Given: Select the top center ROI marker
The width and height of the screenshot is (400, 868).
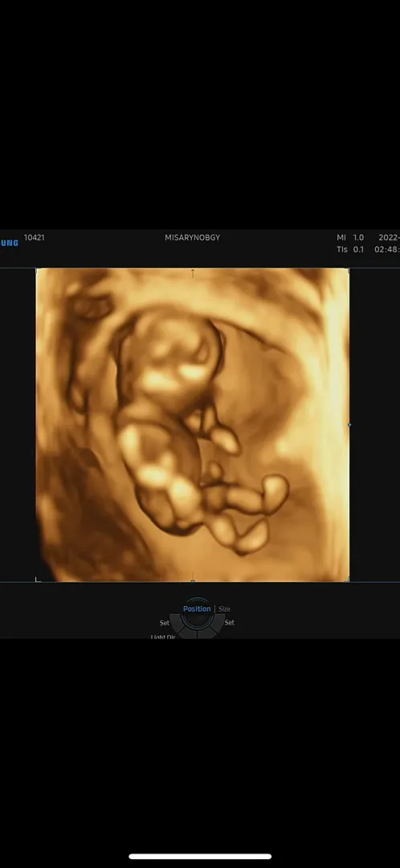Looking at the screenshot, I should [193, 272].
